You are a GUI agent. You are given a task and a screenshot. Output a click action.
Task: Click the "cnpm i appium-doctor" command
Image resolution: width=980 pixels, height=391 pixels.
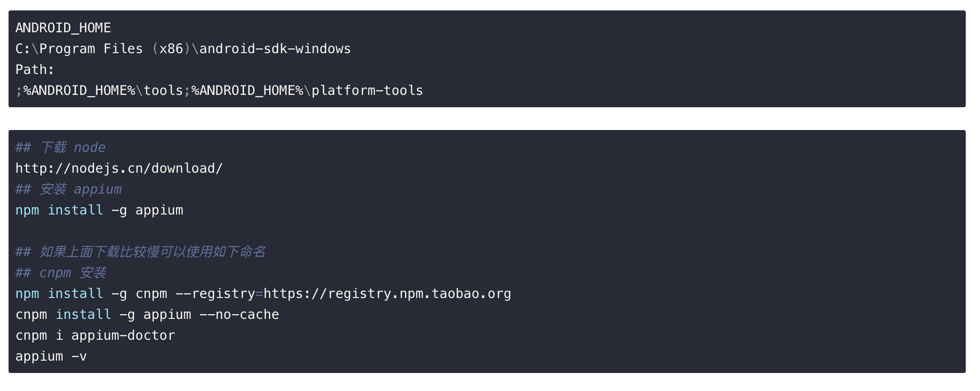click(95, 335)
